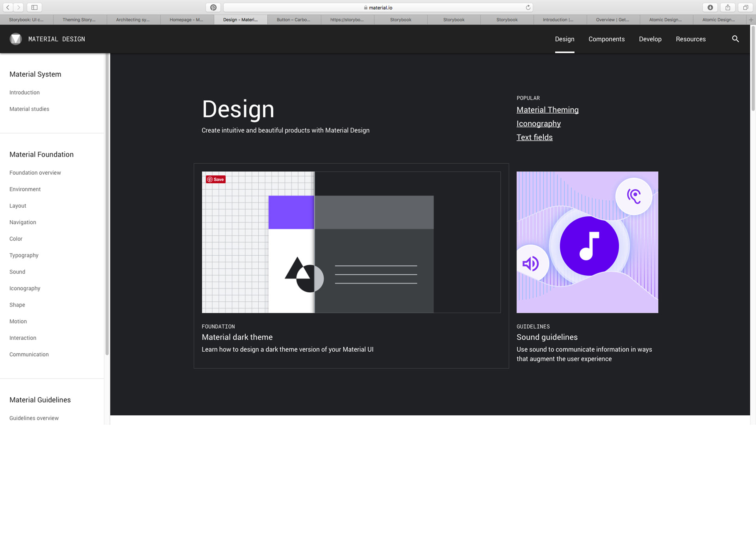Image resolution: width=756 pixels, height=537 pixels.
Task: Click Material System section heading
Action: click(35, 74)
